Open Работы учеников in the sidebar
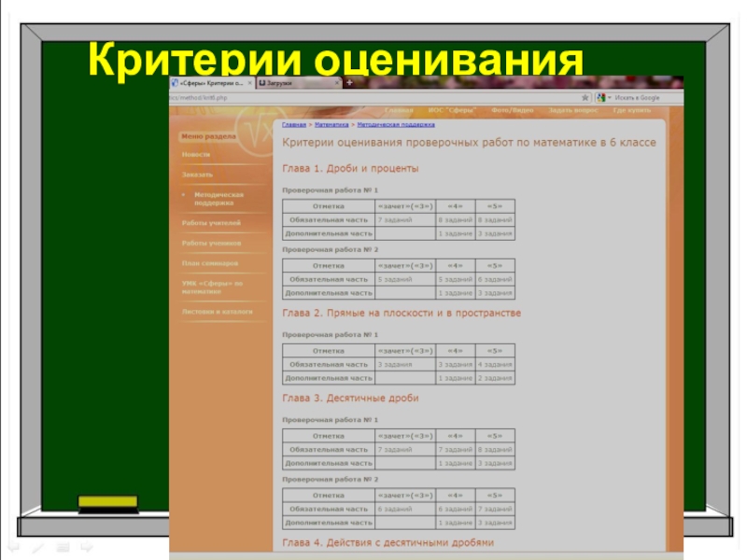Image resolution: width=747 pixels, height=560 pixels. (212, 244)
